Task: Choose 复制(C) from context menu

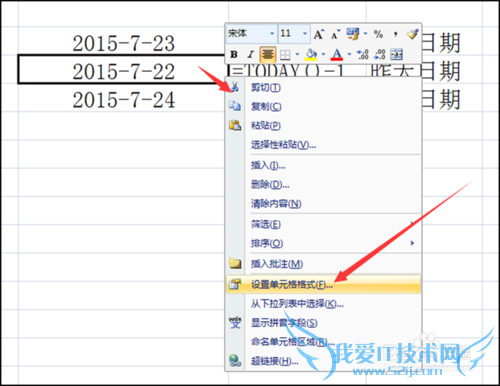Action: point(323,107)
